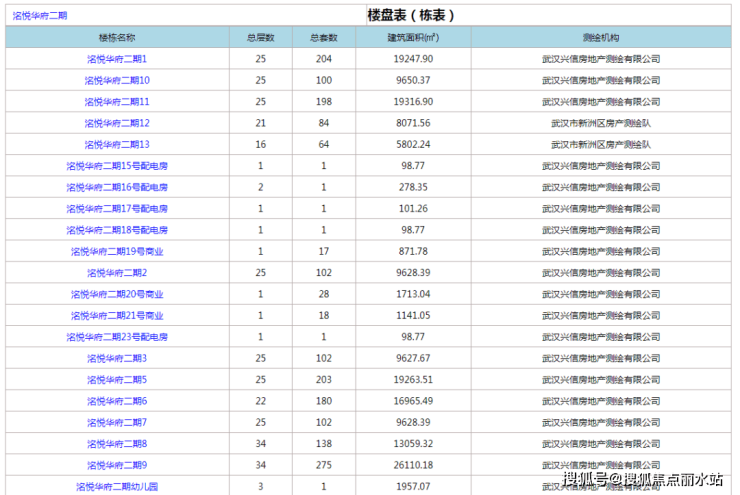Click the 楼盘表（栋表）title text

pyautogui.click(x=411, y=15)
